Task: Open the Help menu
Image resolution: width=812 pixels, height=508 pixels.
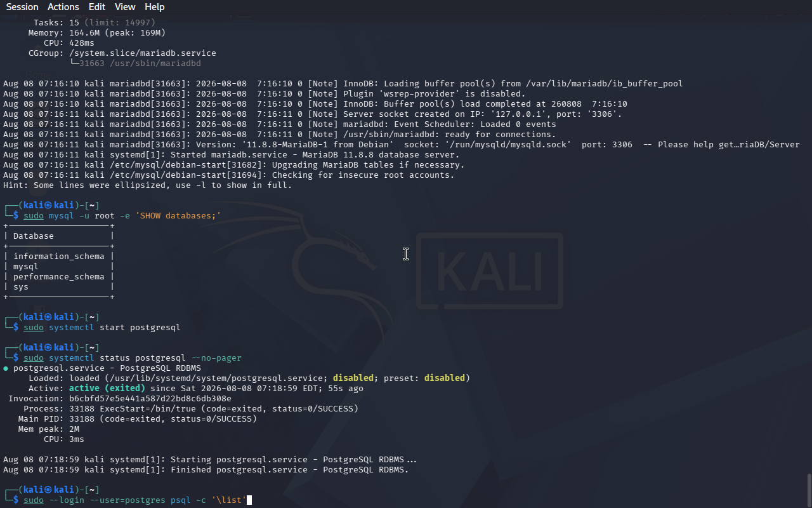Action: [155, 7]
